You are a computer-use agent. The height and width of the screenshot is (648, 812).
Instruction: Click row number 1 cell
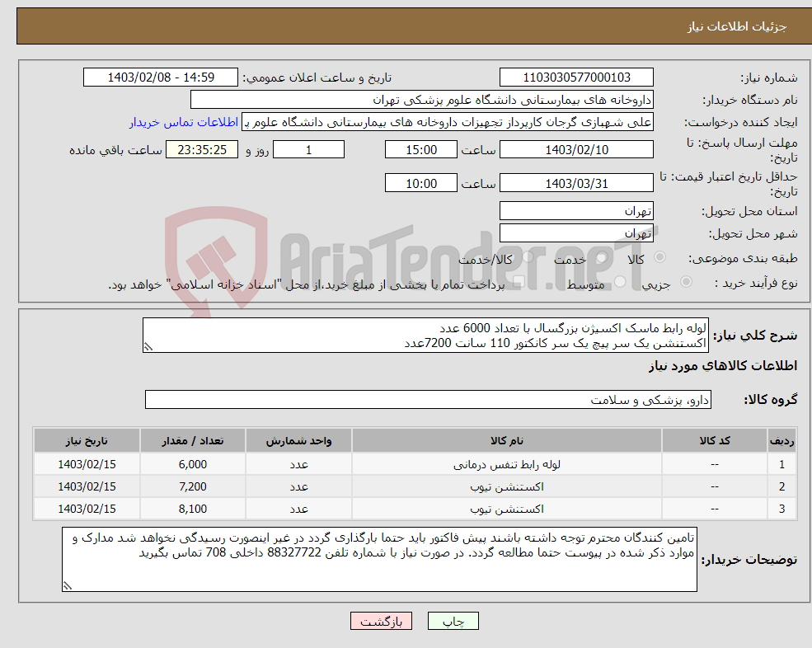781,465
